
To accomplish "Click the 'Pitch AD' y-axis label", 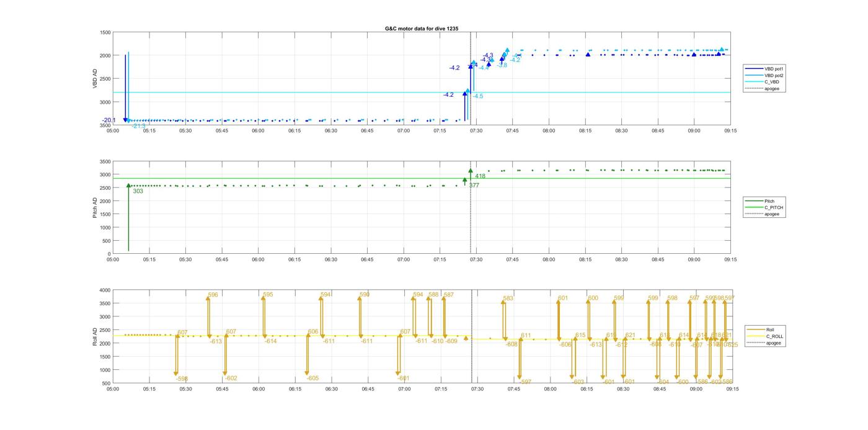I will point(95,207).
